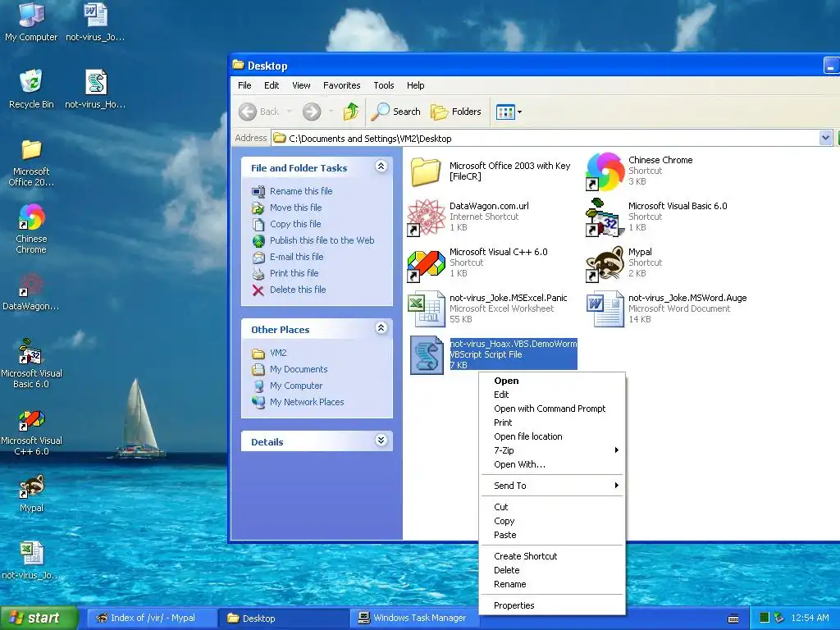The height and width of the screenshot is (630, 840).
Task: Open the Recycle Bin desktop icon
Action: point(31,89)
